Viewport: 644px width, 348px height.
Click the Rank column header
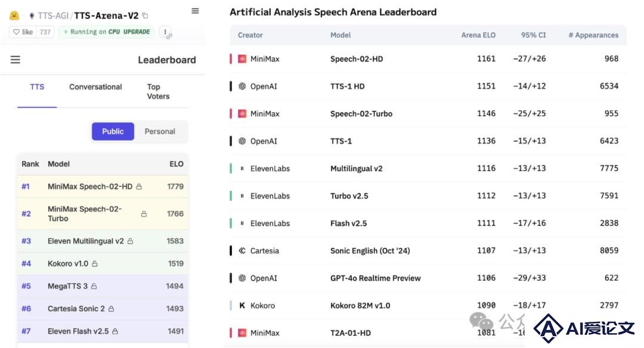30,164
